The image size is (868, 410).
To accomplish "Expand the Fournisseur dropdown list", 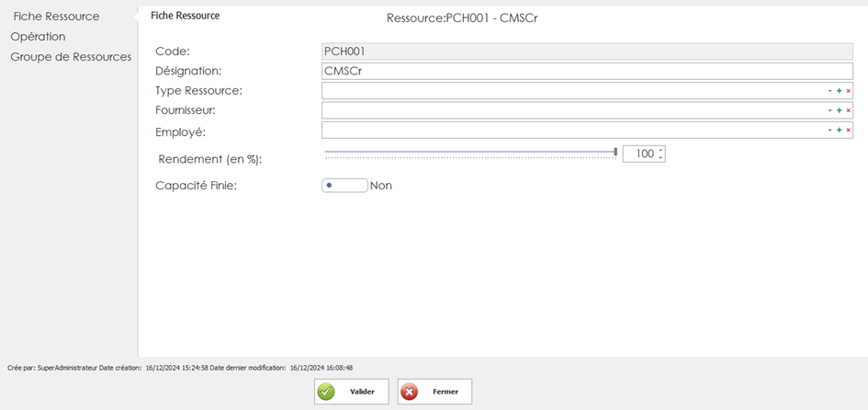I will point(829,110).
